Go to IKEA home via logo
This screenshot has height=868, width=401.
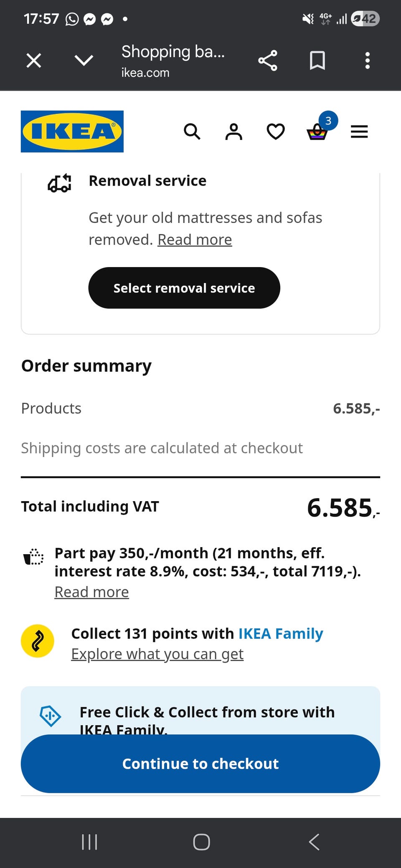(72, 131)
